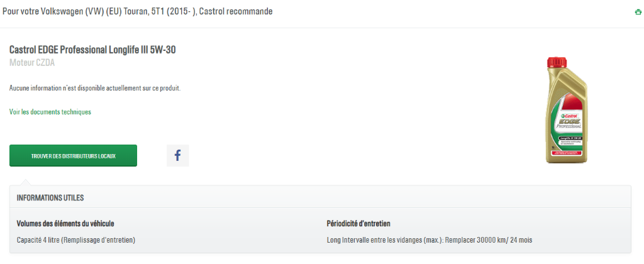
Task: Click the "Pour votre Volkswagen" recommendation header
Action: (137, 12)
